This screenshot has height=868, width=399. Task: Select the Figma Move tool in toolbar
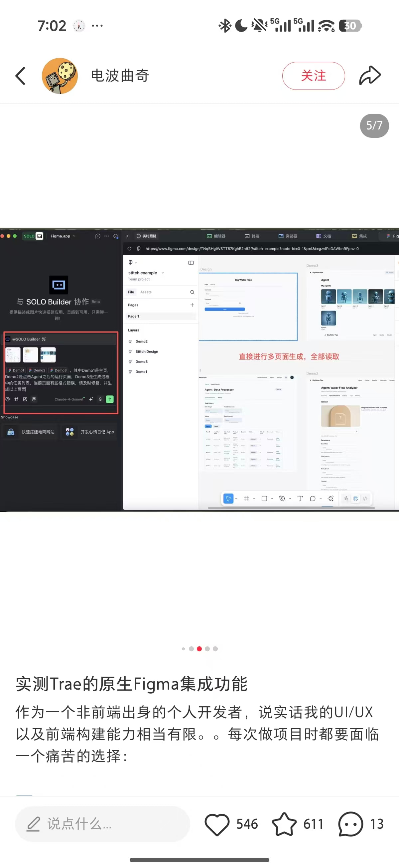[228, 499]
